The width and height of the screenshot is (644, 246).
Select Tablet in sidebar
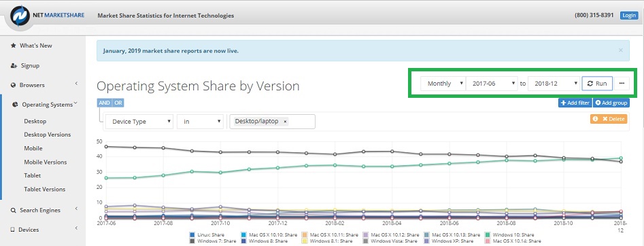pos(33,175)
